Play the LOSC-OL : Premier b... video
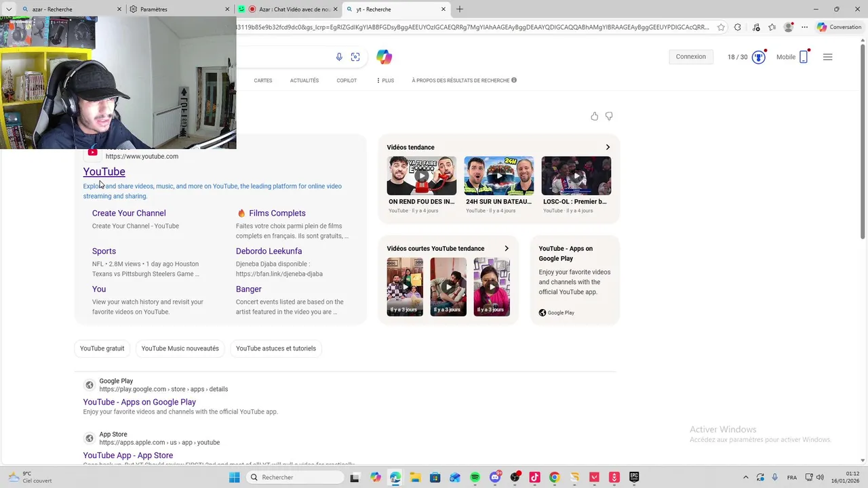The width and height of the screenshot is (868, 488). coord(576,176)
